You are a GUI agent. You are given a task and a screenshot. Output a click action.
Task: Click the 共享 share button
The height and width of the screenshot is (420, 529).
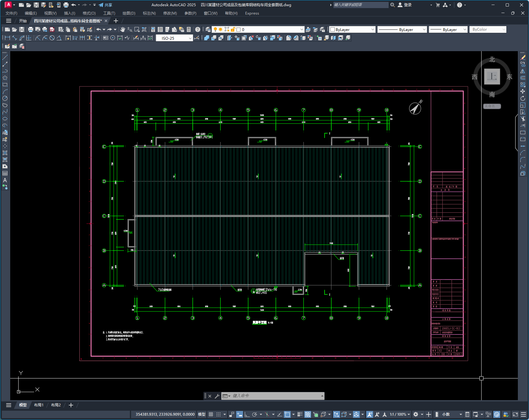pos(105,5)
